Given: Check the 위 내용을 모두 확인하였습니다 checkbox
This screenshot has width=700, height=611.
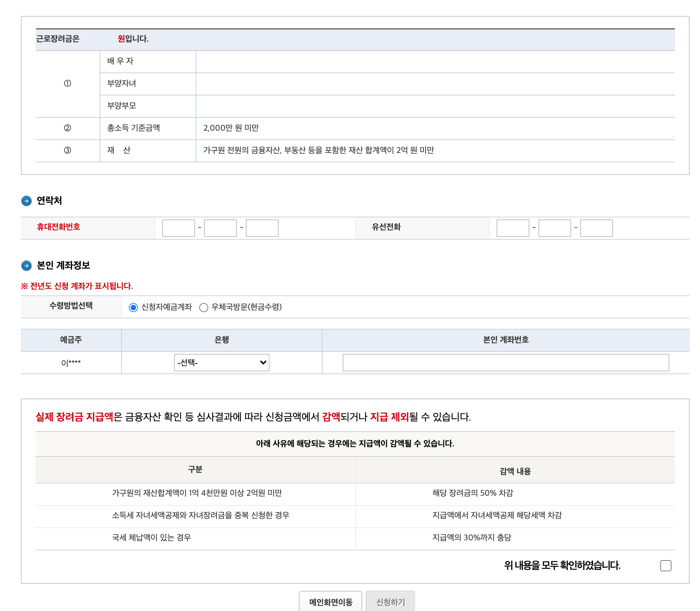Looking at the screenshot, I should (x=666, y=565).
